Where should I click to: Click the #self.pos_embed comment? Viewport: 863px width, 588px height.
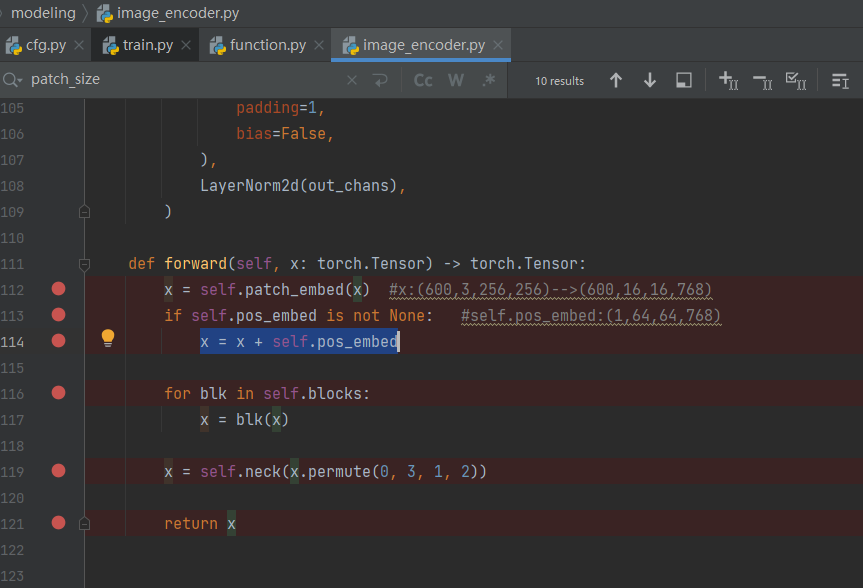tap(591, 316)
